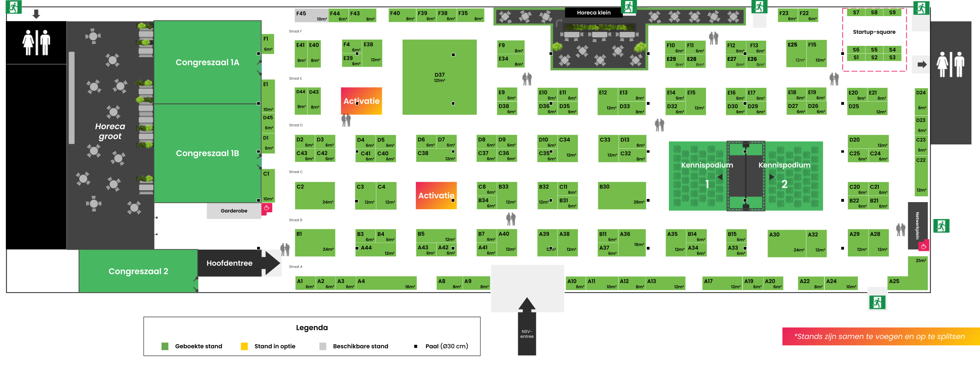This screenshot has height=365, width=980.
Task: Select stand C22
Action: pyautogui.click(x=921, y=175)
